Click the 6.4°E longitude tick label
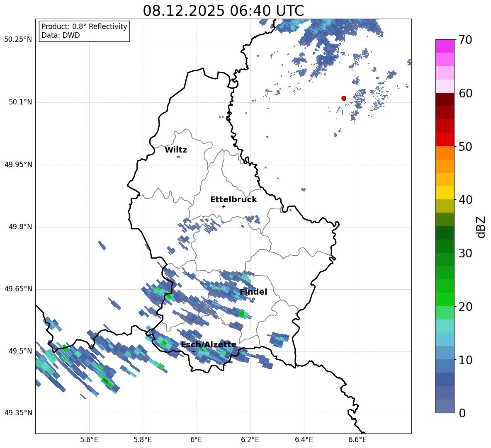 coord(304,440)
